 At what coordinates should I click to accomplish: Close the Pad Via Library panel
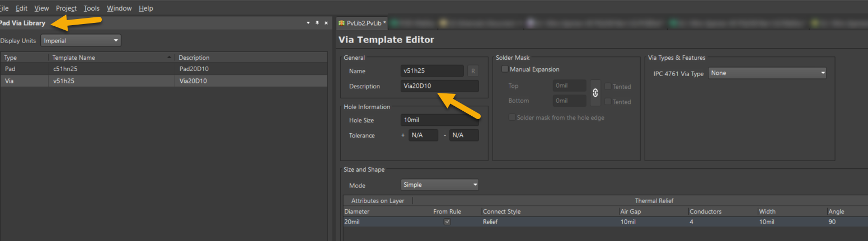click(x=326, y=23)
